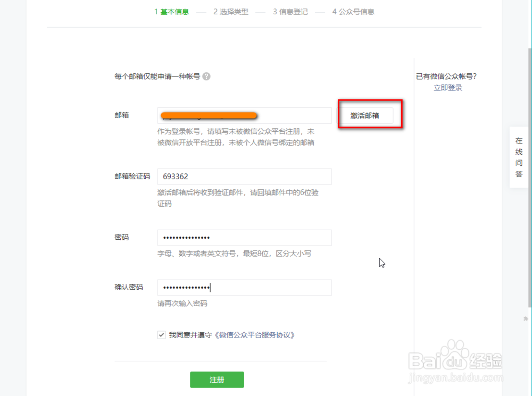Click the 确认密码 label
Image resolution: width=532 pixels, height=396 pixels.
tap(129, 287)
